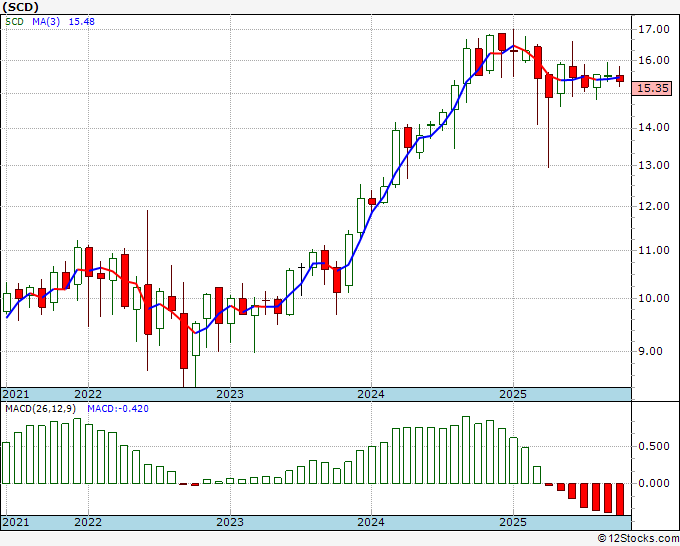This screenshot has width=680, height=546.
Task: Click 2021 on the price chart timeline
Action: pyautogui.click(x=16, y=394)
